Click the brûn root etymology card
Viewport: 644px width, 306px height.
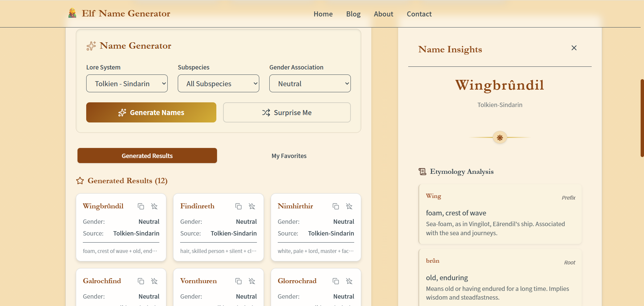500,278
